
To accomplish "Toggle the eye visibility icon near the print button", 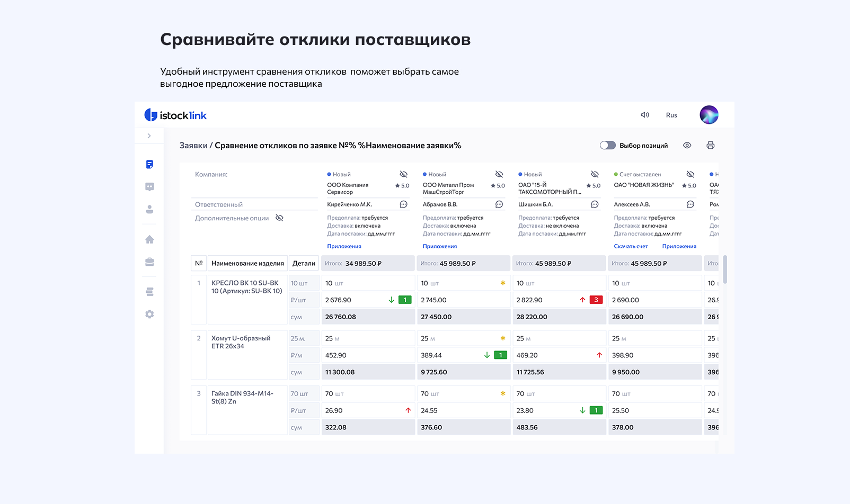I will coord(687,145).
